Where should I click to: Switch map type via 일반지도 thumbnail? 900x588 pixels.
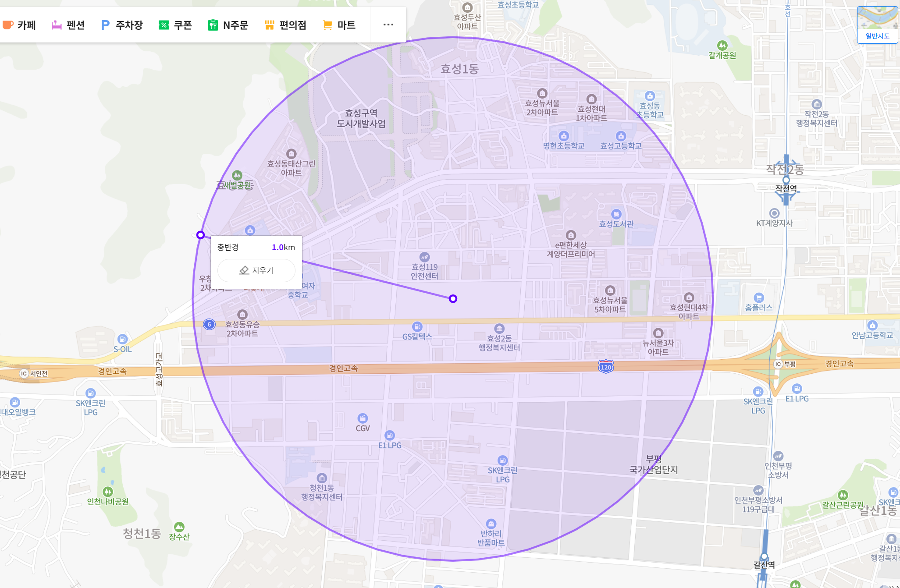coord(877,25)
